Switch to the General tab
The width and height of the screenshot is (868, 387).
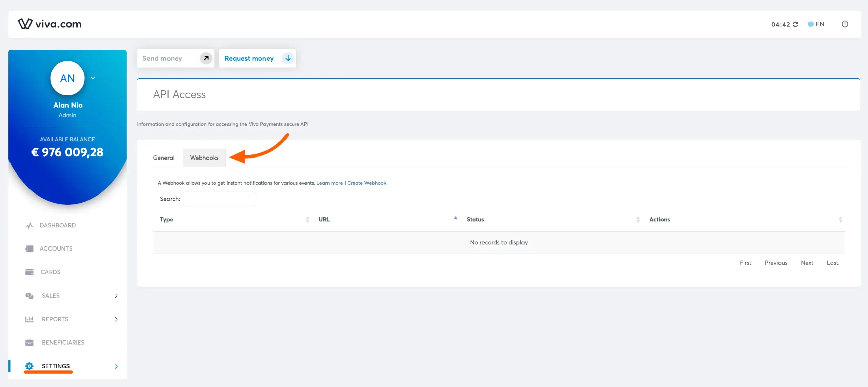(163, 158)
